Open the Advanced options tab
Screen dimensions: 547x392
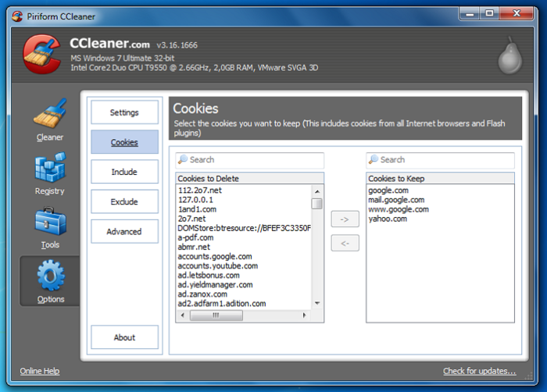[x=124, y=231]
